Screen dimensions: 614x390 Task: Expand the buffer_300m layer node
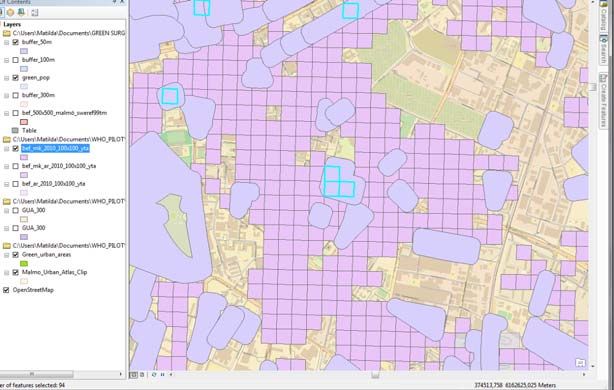tap(7, 96)
